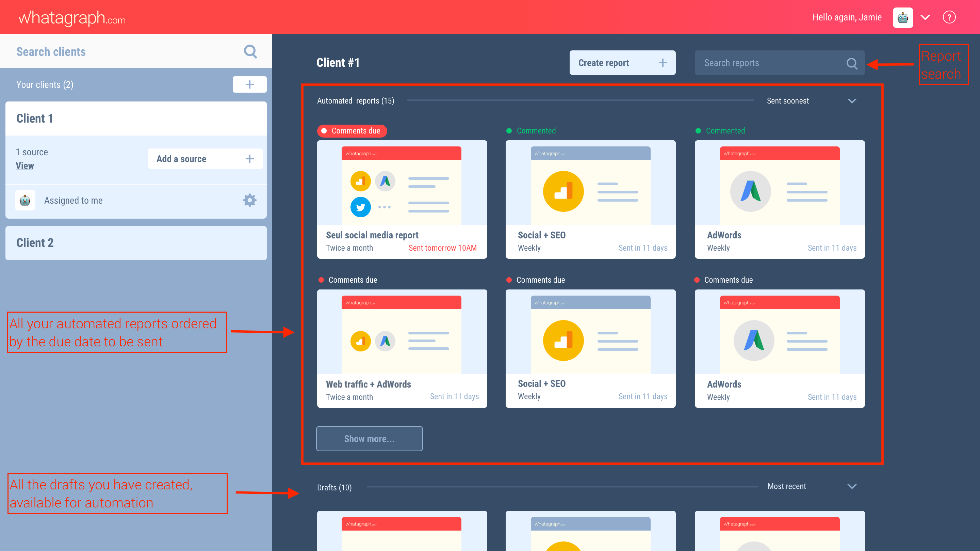Click the 'Client #1' page title
Viewport: 980px width, 551px height.
(x=338, y=63)
